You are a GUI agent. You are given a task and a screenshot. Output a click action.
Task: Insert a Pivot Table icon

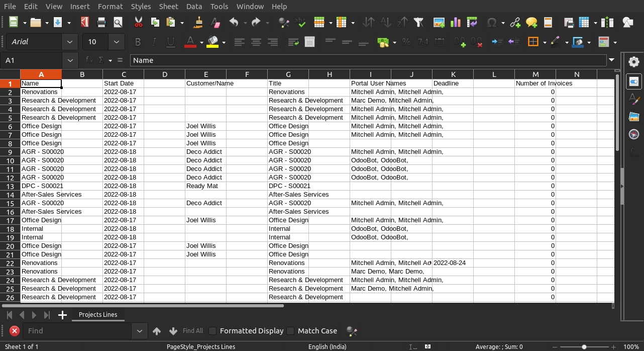tap(472, 22)
